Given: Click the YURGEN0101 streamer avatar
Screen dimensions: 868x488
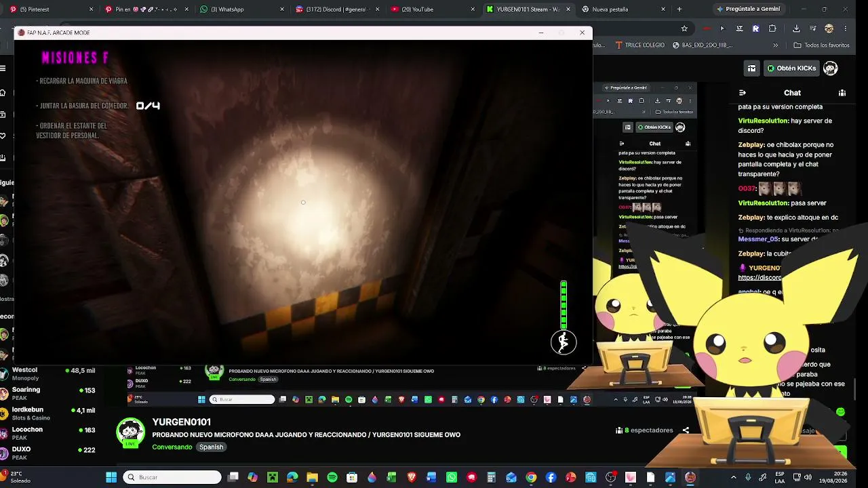Looking at the screenshot, I should click(x=130, y=433).
